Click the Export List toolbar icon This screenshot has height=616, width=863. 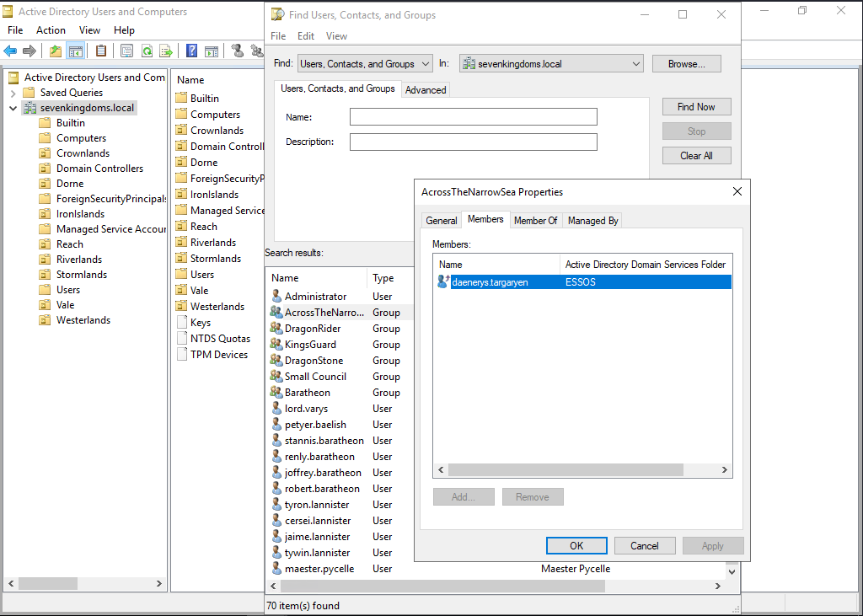165,51
